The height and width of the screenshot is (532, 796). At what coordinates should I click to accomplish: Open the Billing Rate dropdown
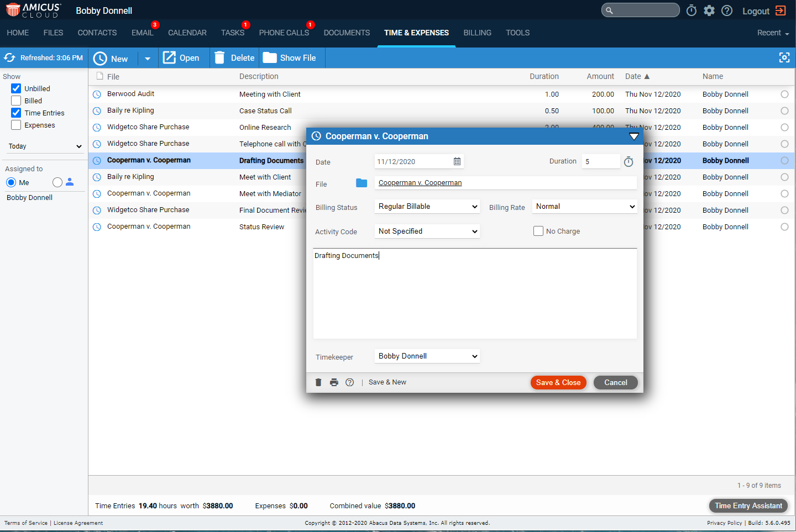point(584,207)
